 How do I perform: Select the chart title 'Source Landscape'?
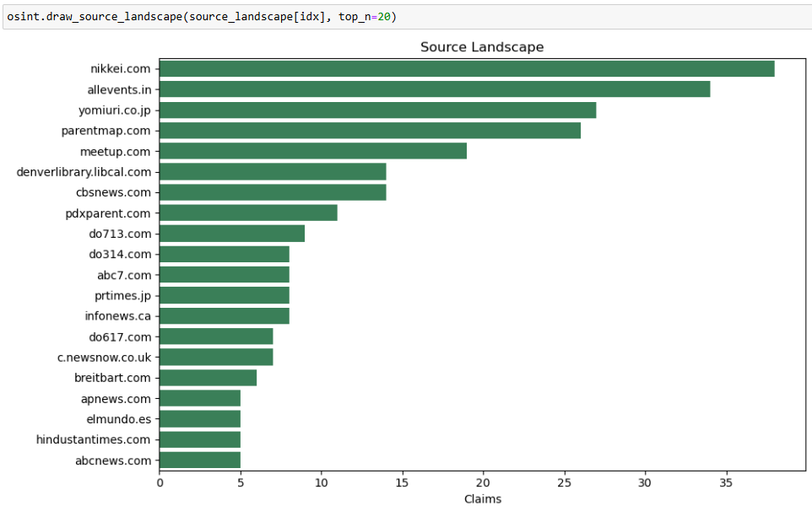[482, 47]
